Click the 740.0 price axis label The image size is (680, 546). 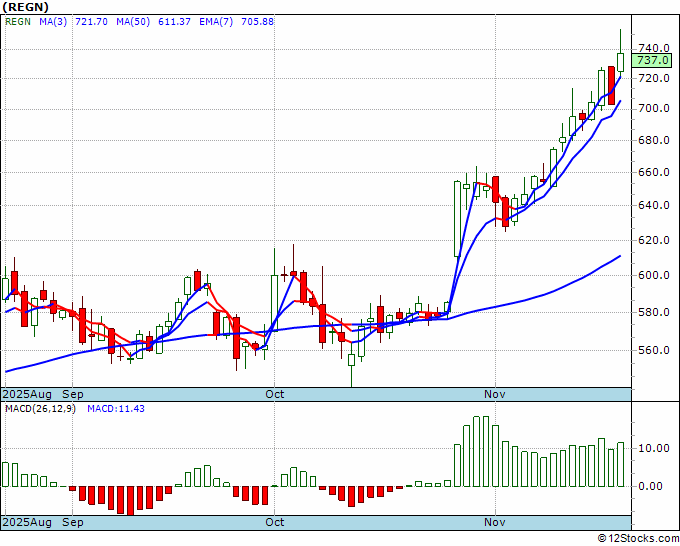point(654,48)
